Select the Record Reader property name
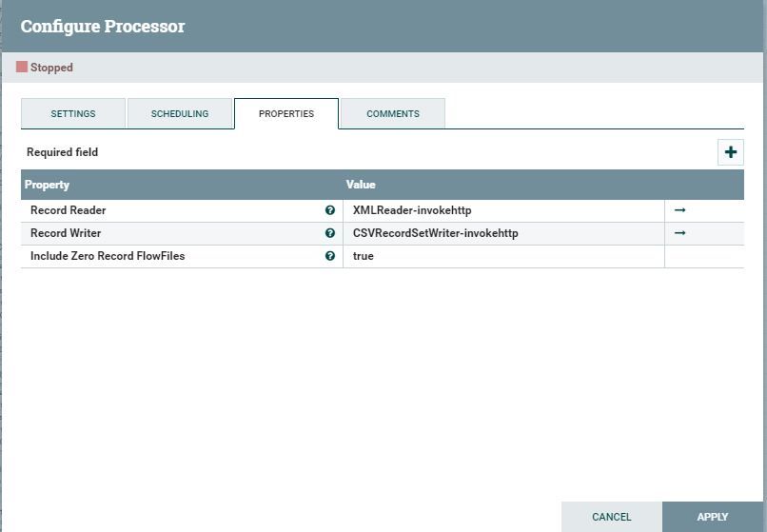The width and height of the screenshot is (767, 532). point(68,210)
